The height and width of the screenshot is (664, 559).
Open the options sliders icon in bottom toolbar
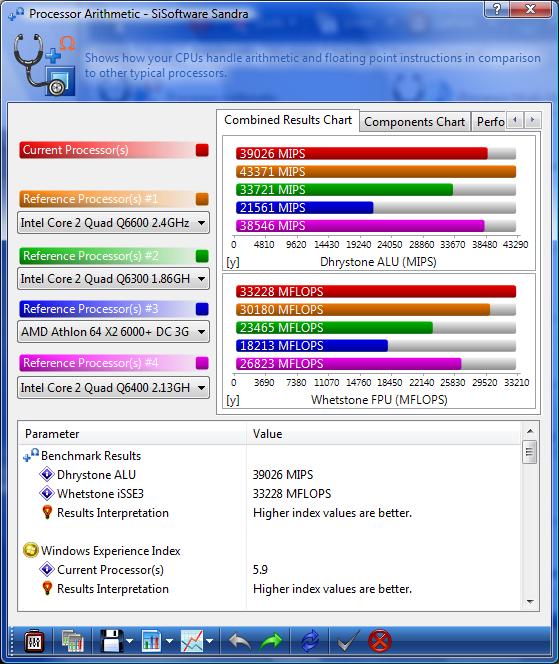pyautogui.click(x=34, y=641)
